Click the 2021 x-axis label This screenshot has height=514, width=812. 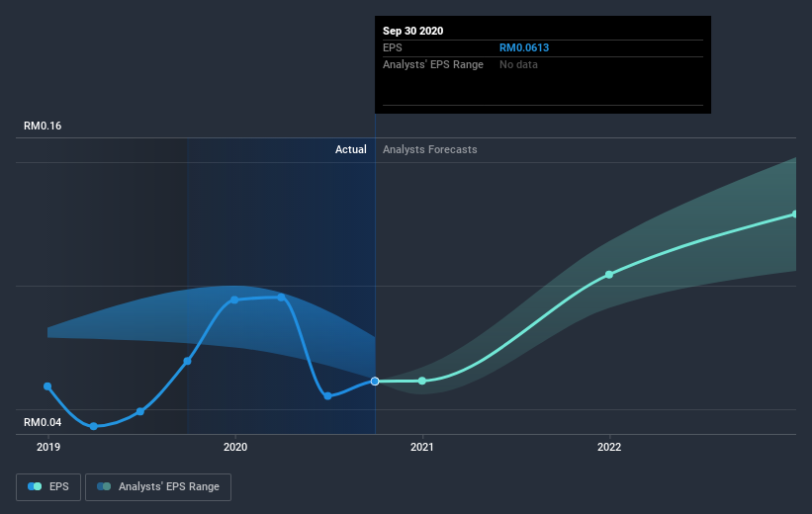tap(422, 447)
